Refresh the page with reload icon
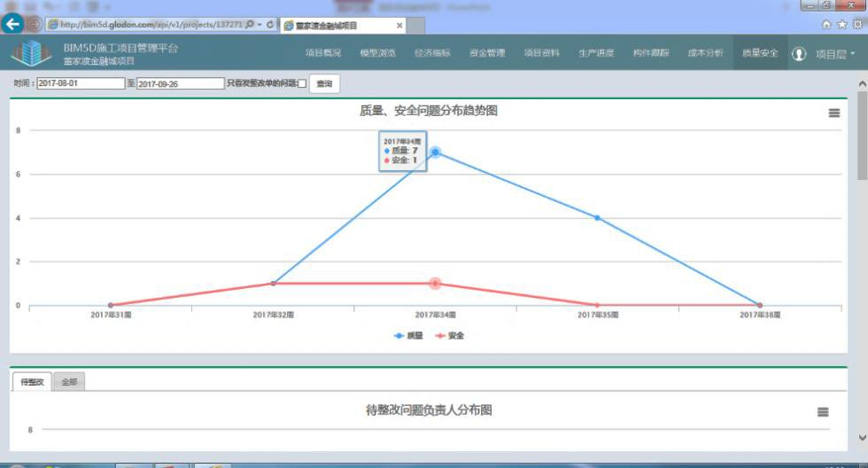The height and width of the screenshot is (468, 868). pyautogui.click(x=270, y=24)
